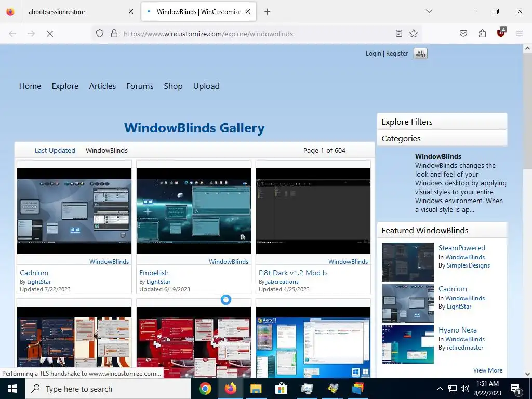532x399 pixels.
Task: Open Forums in site navigation
Action: tap(140, 86)
